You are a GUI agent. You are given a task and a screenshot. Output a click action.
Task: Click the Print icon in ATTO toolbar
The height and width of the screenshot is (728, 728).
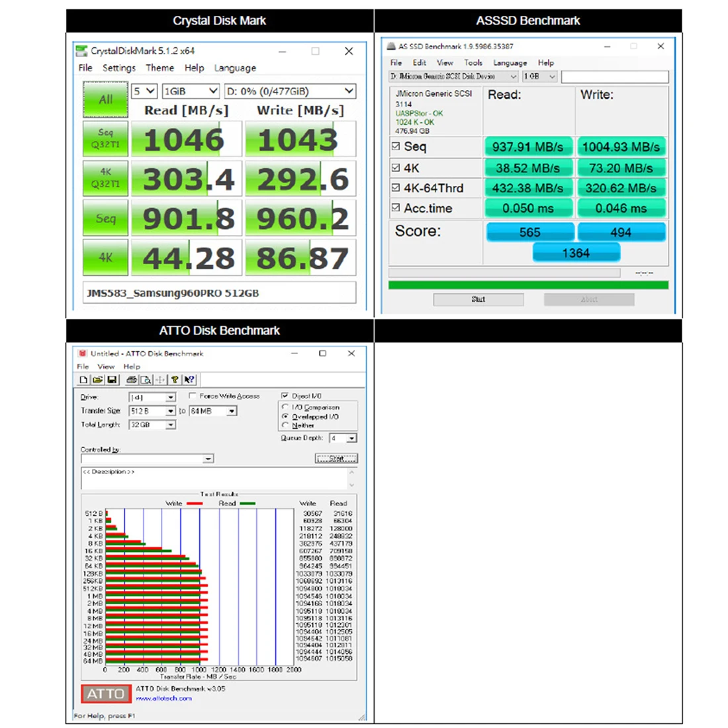click(132, 380)
